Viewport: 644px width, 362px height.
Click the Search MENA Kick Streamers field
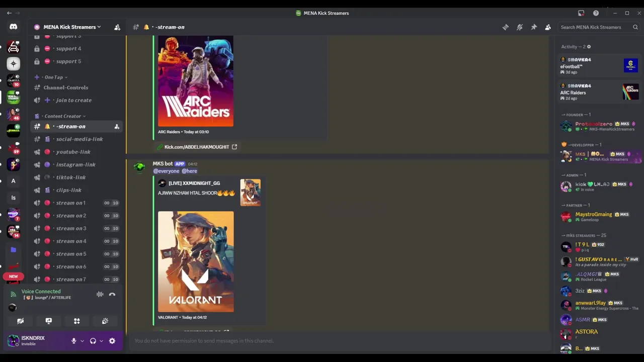tap(599, 27)
